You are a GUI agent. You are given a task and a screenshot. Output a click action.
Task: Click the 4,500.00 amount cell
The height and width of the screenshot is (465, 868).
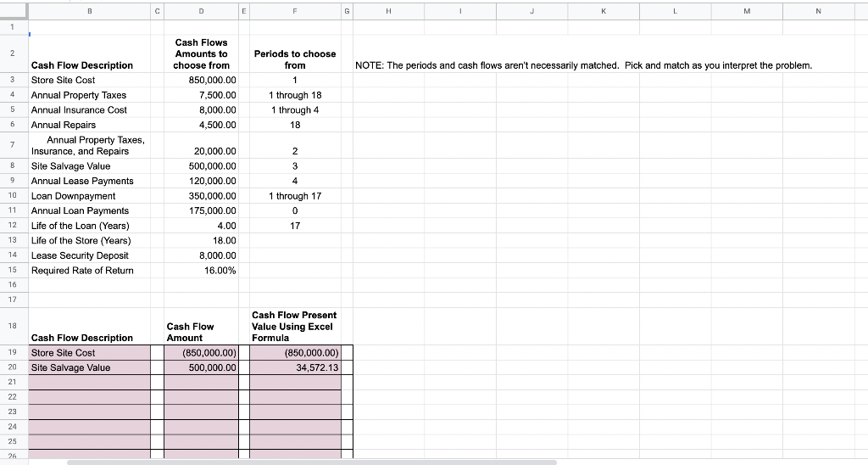[x=202, y=125]
